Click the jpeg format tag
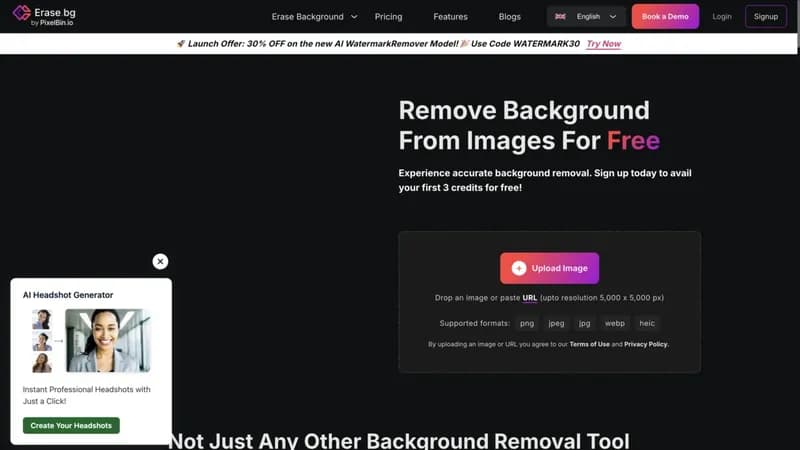Screen dimensions: 800x450 (x=556, y=323)
